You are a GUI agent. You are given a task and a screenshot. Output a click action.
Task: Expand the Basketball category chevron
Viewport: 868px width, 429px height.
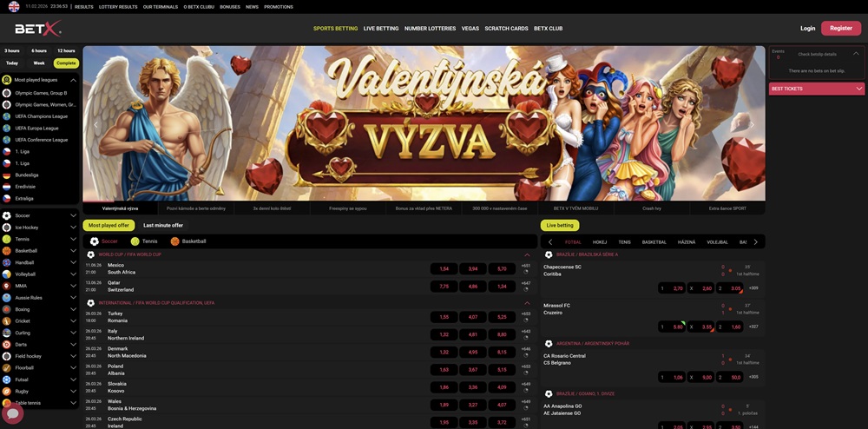(x=73, y=251)
